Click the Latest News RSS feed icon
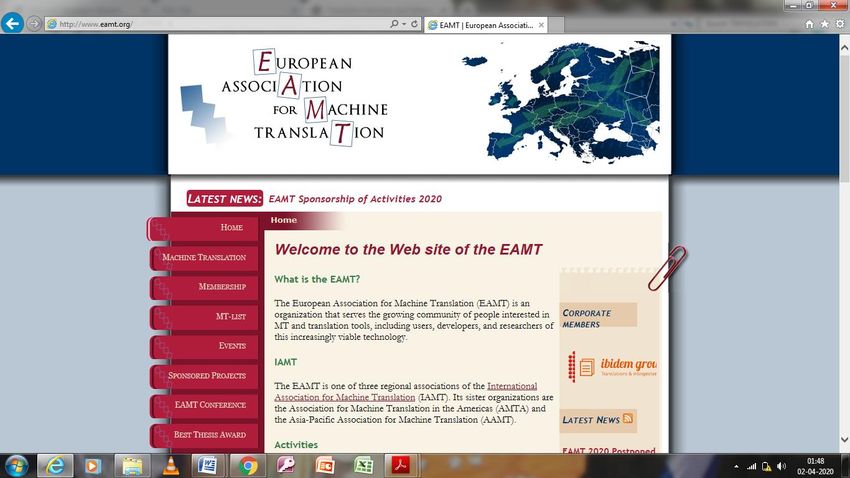The width and height of the screenshot is (850, 478). click(x=628, y=418)
